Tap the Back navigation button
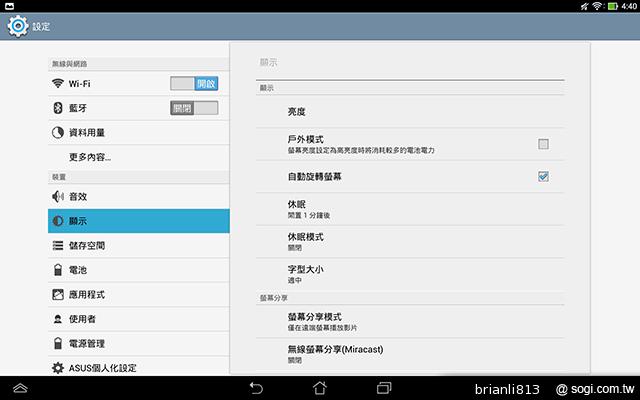Screen dimensions: 640x400 click(x=256, y=388)
